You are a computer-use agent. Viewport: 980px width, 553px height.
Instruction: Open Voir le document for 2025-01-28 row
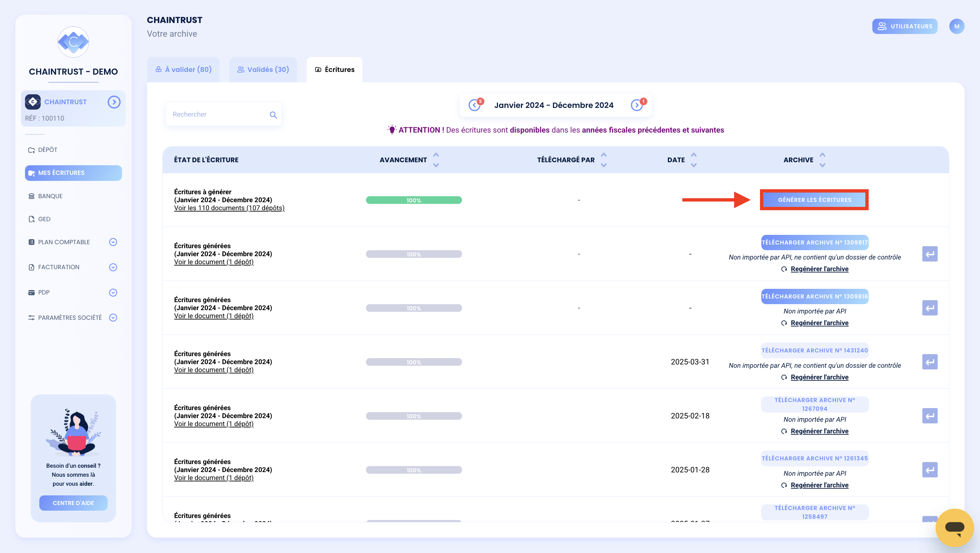pyautogui.click(x=214, y=478)
